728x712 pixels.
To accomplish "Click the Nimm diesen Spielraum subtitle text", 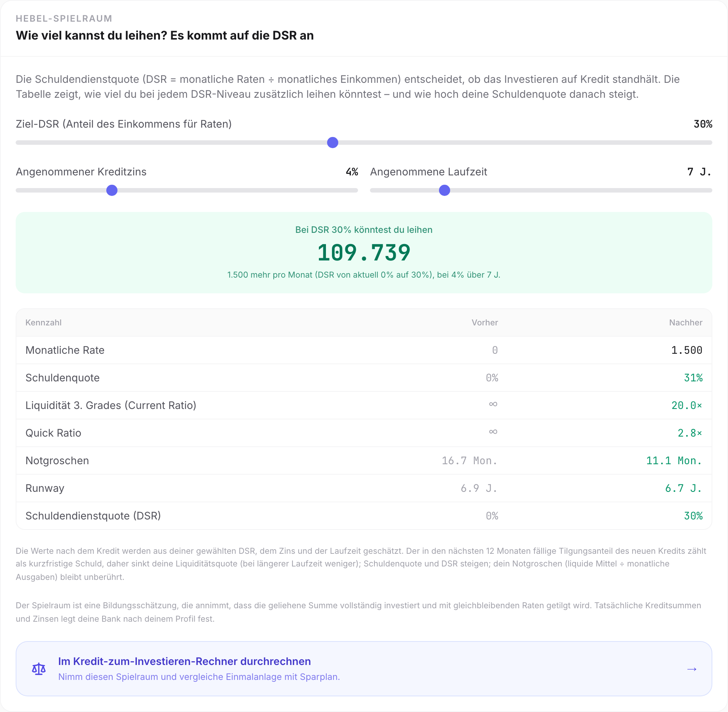I will coord(199,677).
